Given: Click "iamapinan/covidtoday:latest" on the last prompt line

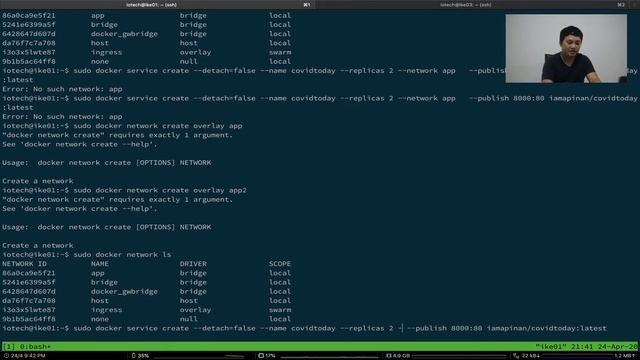Looking at the screenshot, I should pyautogui.click(x=547, y=328).
